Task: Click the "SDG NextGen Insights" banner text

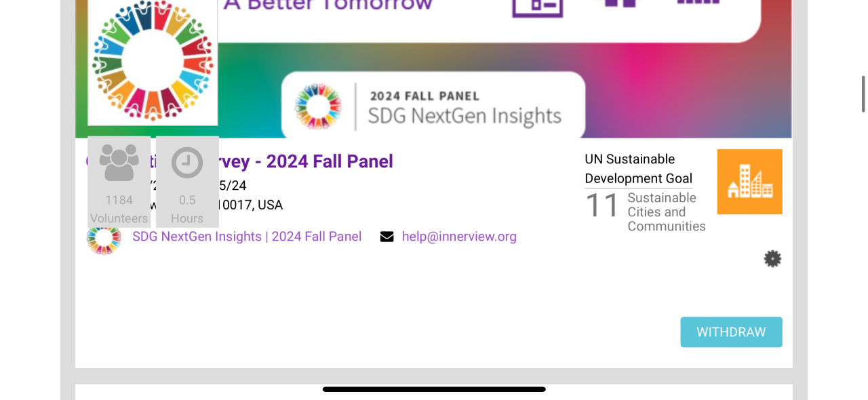Action: coord(465,116)
